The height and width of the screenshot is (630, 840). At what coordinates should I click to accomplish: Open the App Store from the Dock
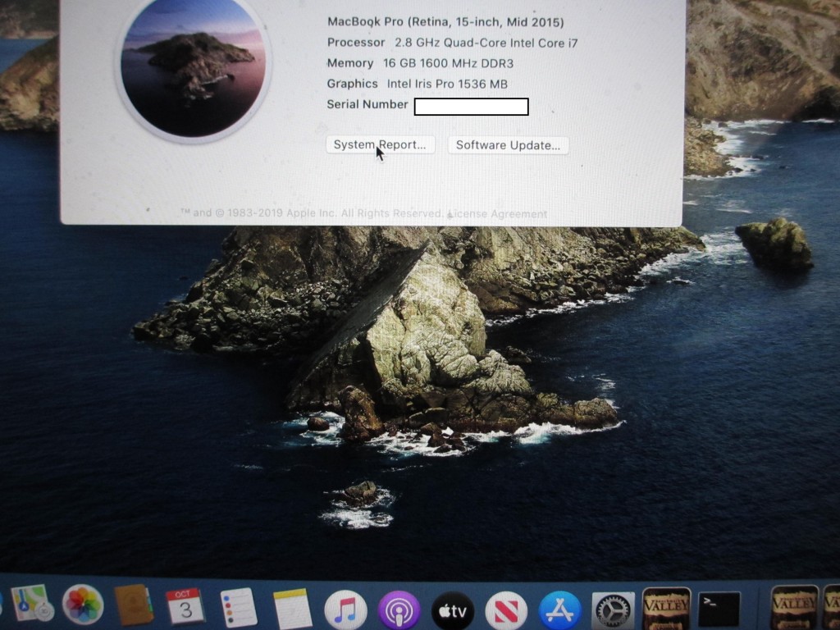click(559, 610)
